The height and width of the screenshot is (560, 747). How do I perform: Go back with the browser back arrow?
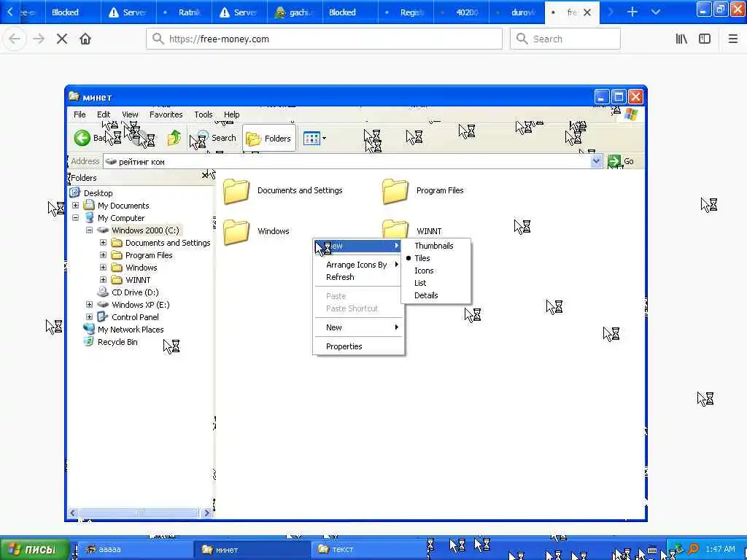tap(15, 39)
